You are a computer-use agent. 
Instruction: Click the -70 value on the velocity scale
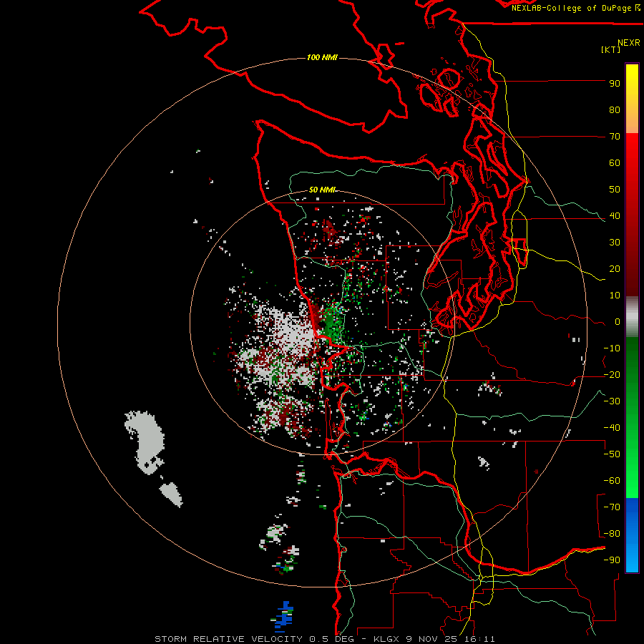coord(612,507)
